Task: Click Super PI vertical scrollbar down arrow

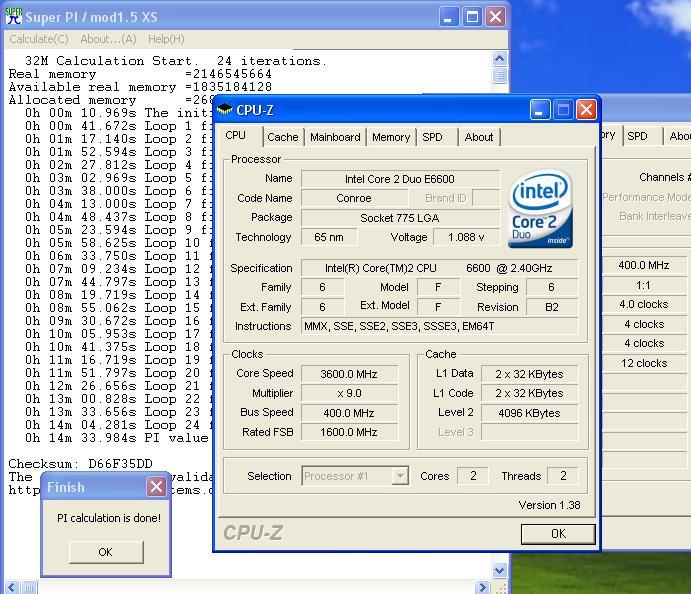Action: tap(499, 571)
